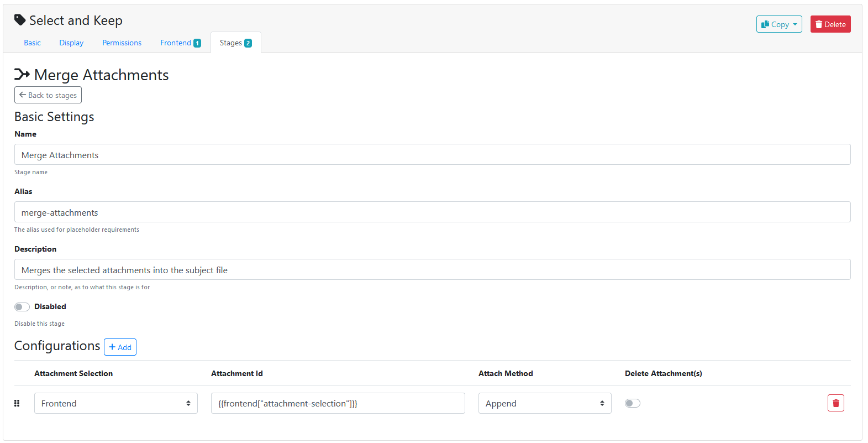The width and height of the screenshot is (868, 443).
Task: Click the tag icon beside Select and Keep
Action: point(20,20)
